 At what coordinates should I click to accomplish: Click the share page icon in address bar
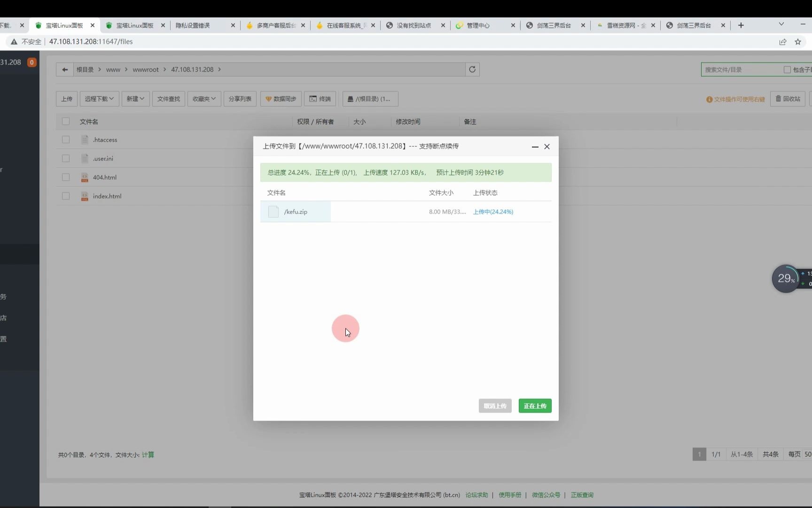coord(783,42)
